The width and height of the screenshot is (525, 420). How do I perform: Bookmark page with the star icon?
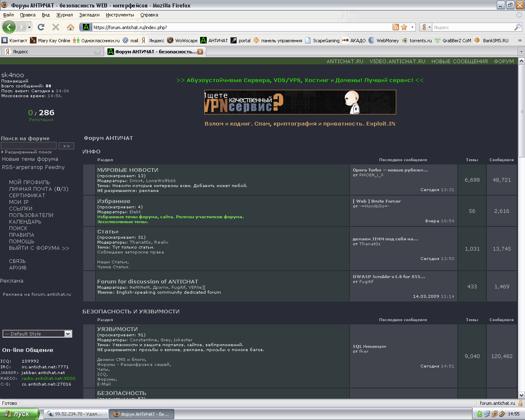click(x=404, y=27)
